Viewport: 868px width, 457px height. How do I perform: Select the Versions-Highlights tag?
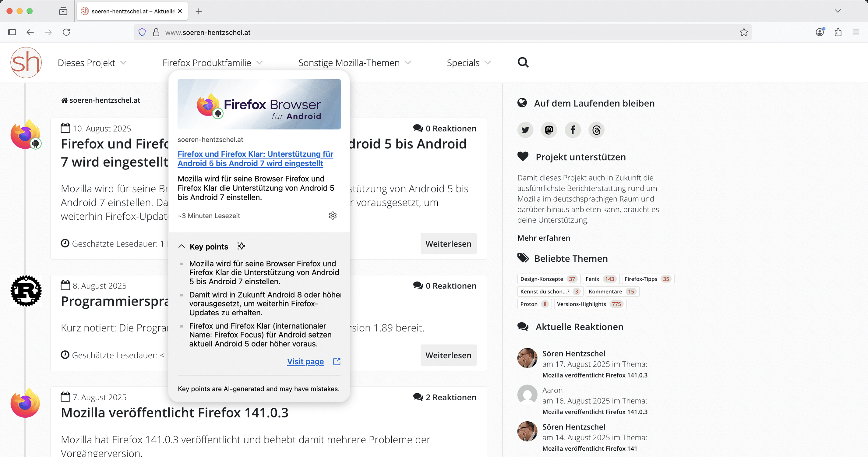point(590,304)
